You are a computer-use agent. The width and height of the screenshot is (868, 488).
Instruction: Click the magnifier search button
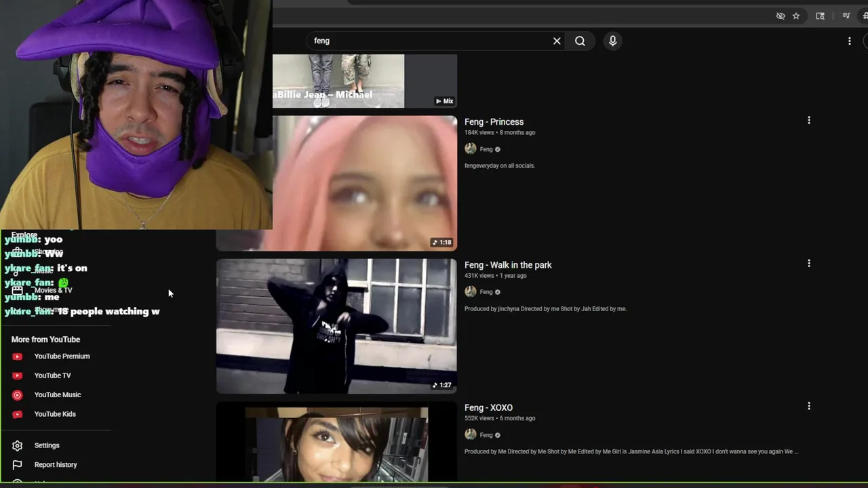580,41
